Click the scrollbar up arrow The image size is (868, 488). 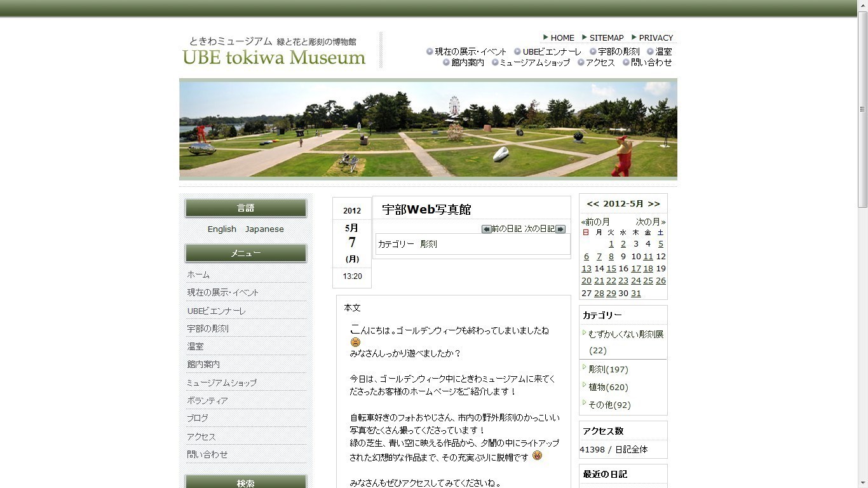[x=862, y=6]
